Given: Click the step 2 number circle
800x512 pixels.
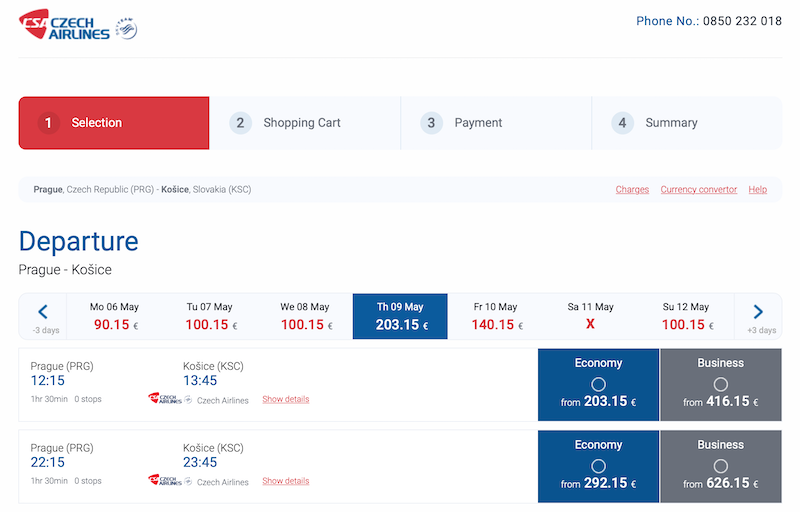Looking at the screenshot, I should [x=240, y=123].
